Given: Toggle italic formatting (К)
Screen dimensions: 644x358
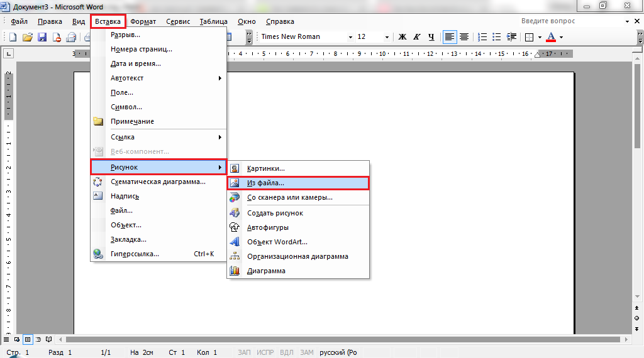Looking at the screenshot, I should click(416, 37).
